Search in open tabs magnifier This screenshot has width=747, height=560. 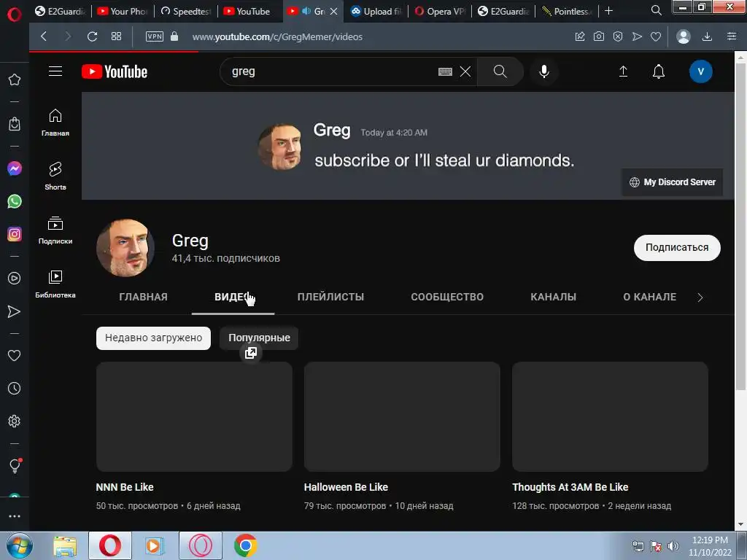pyautogui.click(x=657, y=10)
